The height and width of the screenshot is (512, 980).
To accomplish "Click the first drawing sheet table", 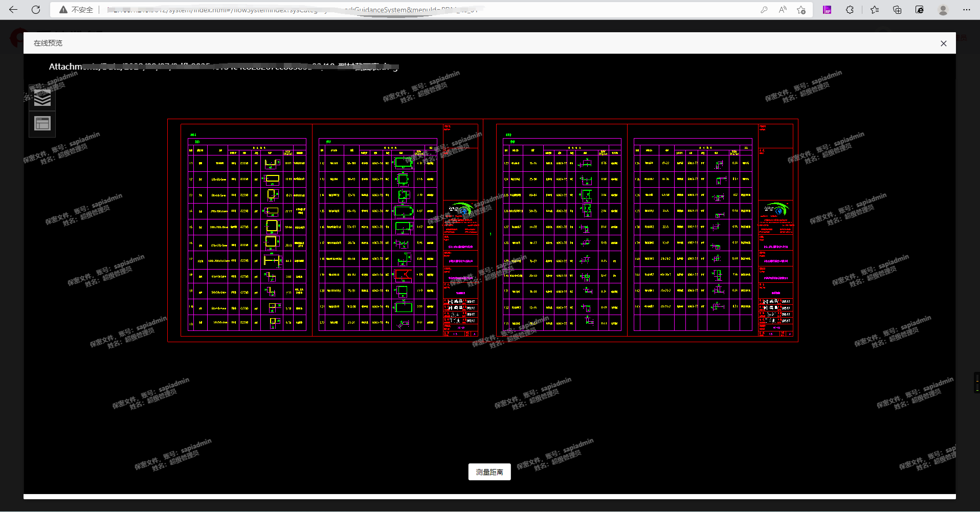I will 247,234.
